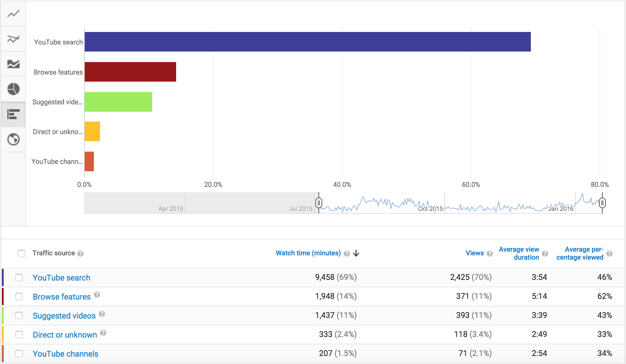Click the dark red Browse features bar
The image size is (626, 364).
pos(130,72)
